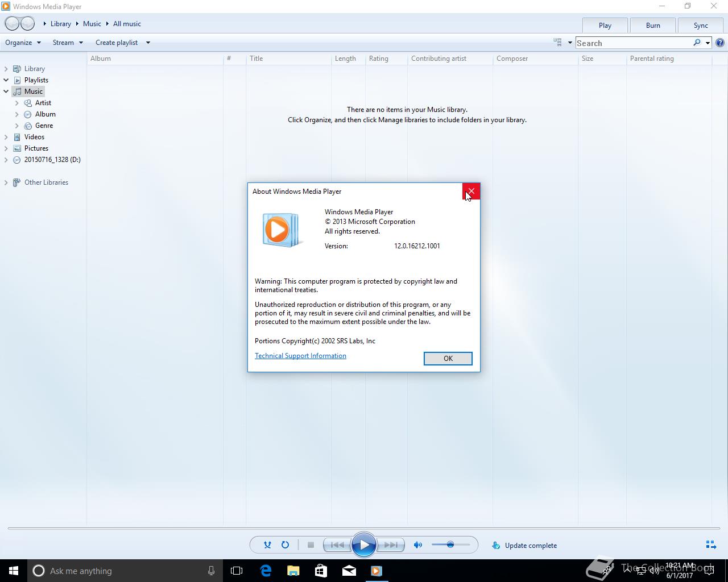Toggle shuffle in playback controls
Screen dimensions: 728x582
(267, 545)
